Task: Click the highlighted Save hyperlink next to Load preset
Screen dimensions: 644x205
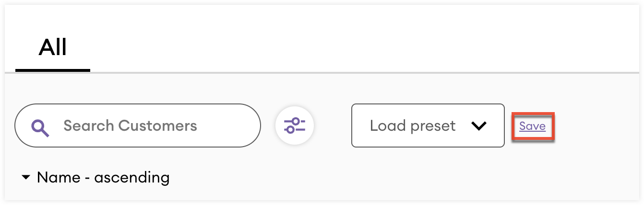Action: pyautogui.click(x=532, y=126)
